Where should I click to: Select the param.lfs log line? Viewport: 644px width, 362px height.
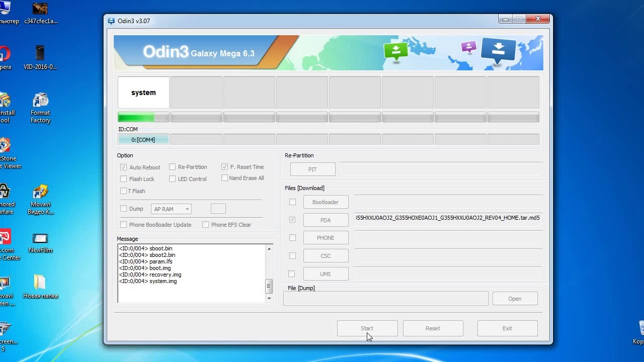145,261
